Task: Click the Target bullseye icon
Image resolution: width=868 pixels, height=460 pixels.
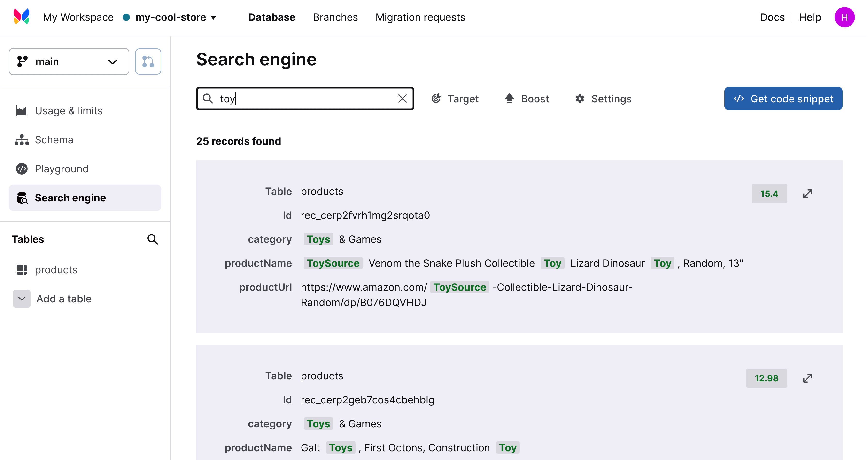Action: click(x=436, y=98)
